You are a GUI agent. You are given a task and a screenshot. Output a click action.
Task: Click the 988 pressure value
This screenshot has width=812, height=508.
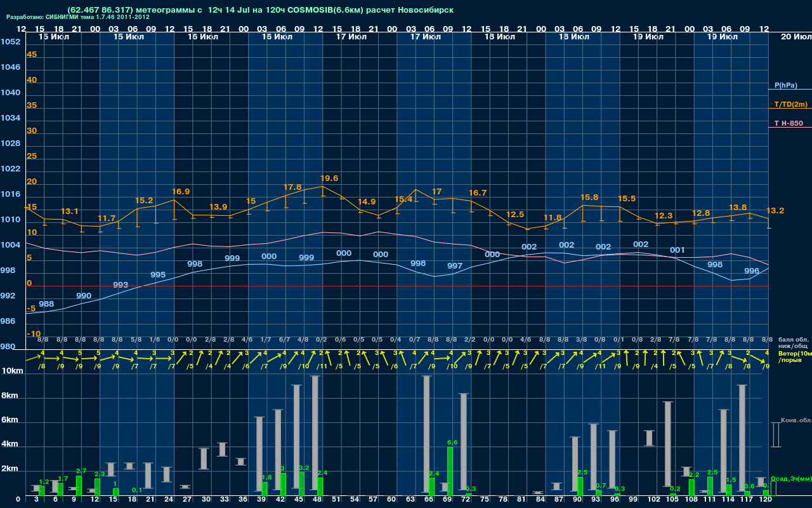[46, 304]
